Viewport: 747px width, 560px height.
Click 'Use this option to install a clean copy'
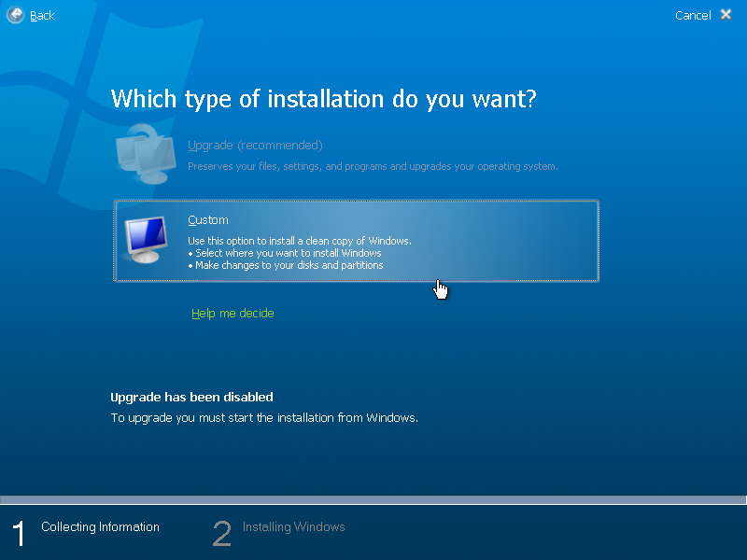pos(299,241)
